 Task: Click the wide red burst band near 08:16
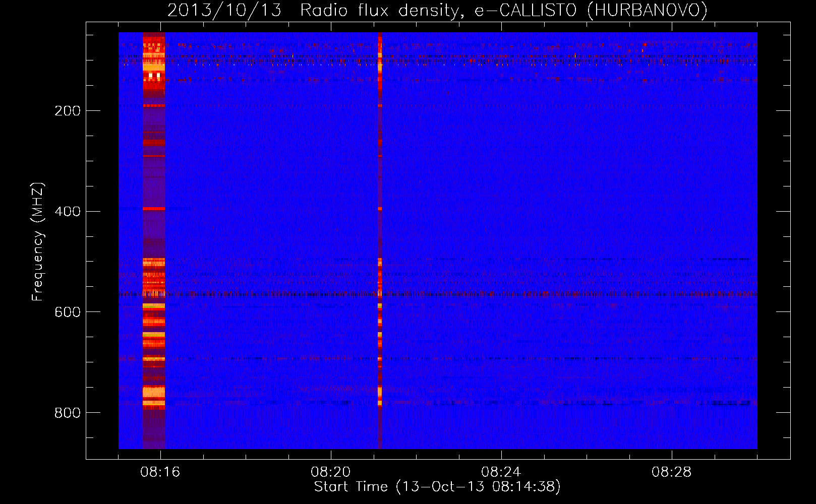pos(154,240)
